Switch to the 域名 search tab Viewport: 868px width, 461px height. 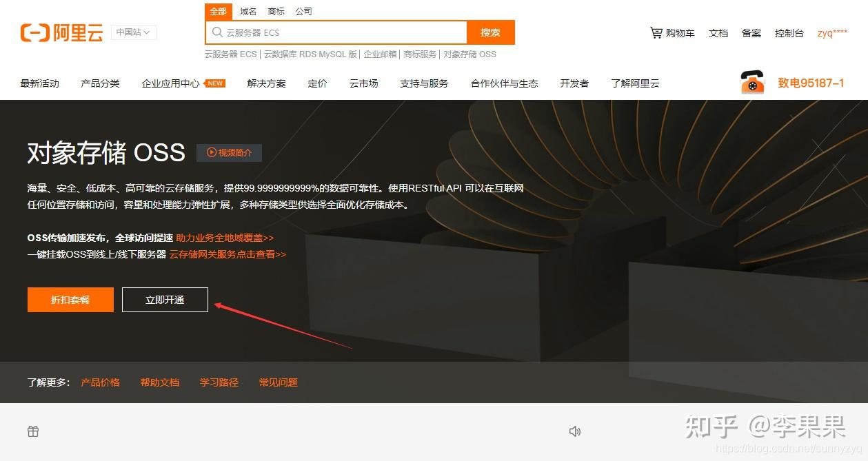point(248,11)
